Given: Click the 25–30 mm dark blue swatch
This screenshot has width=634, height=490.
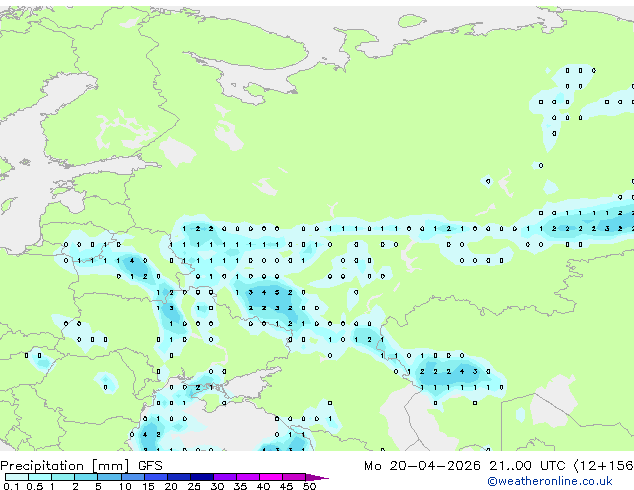Looking at the screenshot, I should point(202,477).
